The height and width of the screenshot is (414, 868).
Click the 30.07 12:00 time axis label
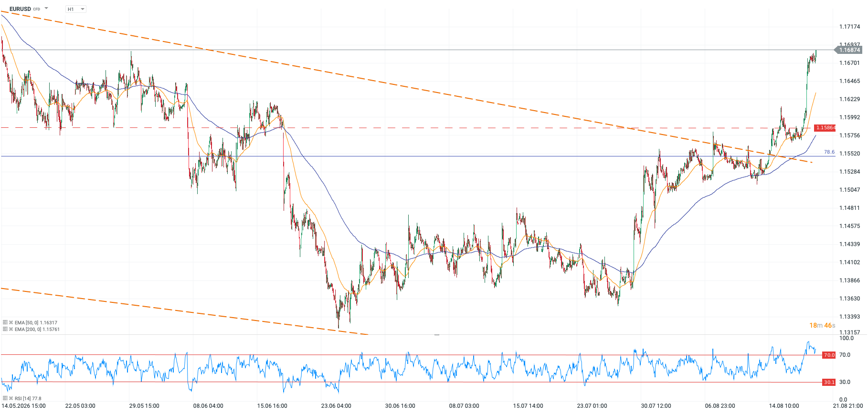(656, 406)
